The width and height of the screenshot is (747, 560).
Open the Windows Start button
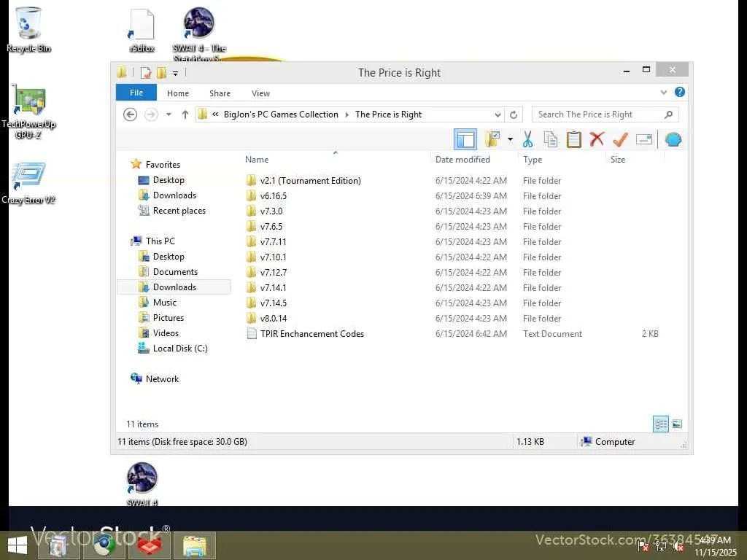pyautogui.click(x=18, y=545)
